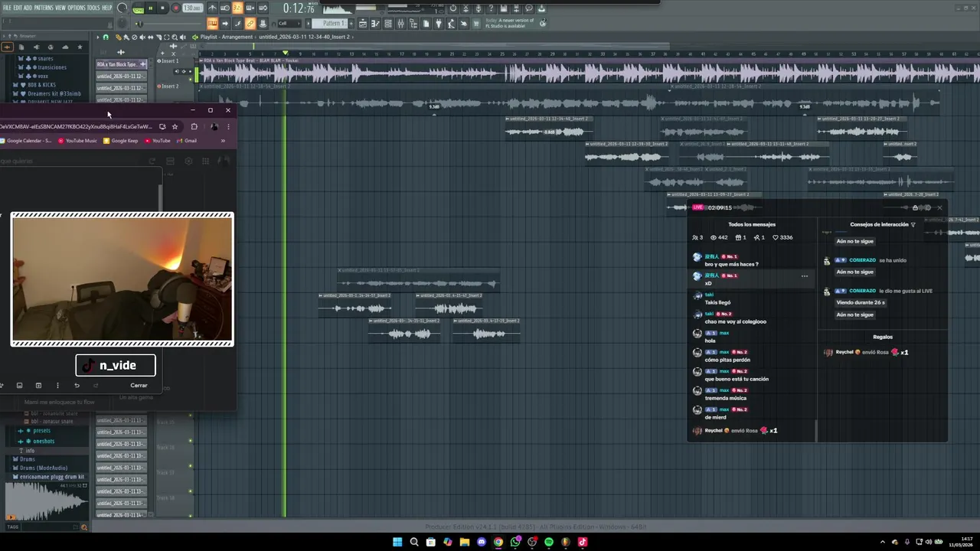The width and height of the screenshot is (980, 551).
Task: Toggle the orange link icon in the toolbar
Action: pyautogui.click(x=250, y=24)
